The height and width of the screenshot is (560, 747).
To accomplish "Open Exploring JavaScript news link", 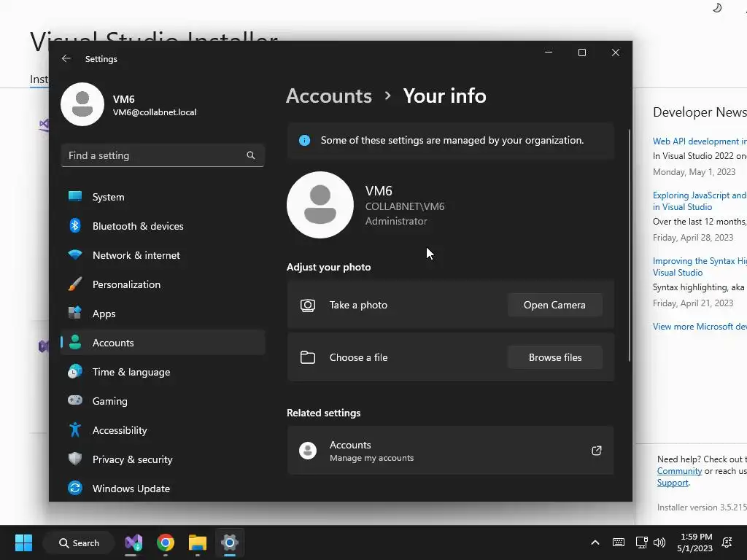I will coord(700,201).
